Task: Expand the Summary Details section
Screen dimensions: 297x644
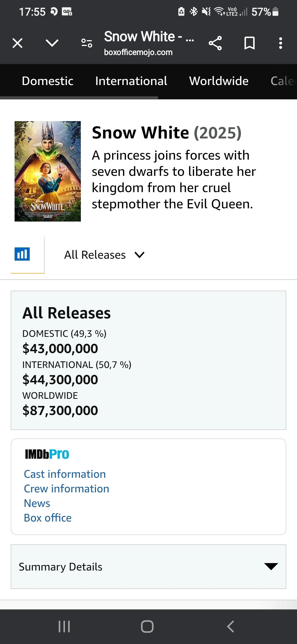Action: (x=148, y=567)
